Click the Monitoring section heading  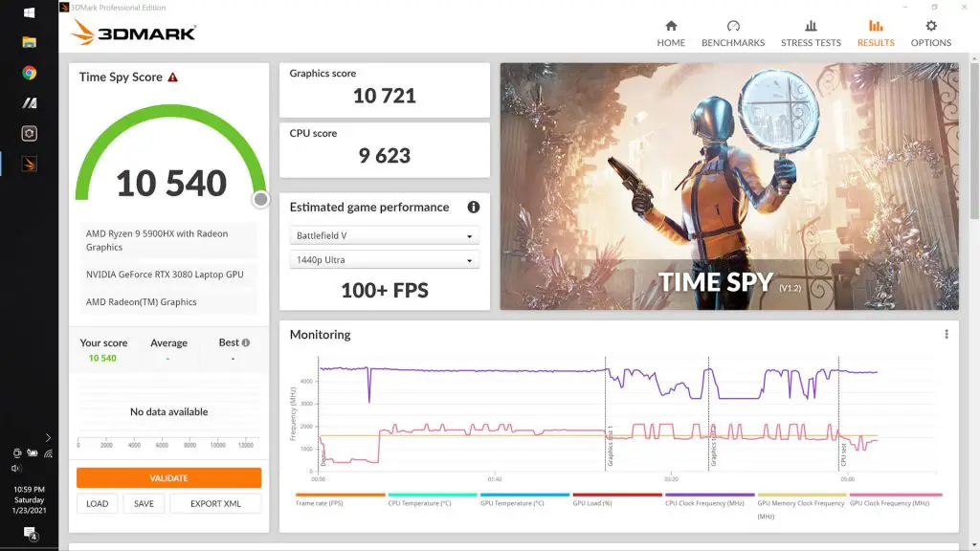[x=320, y=335]
